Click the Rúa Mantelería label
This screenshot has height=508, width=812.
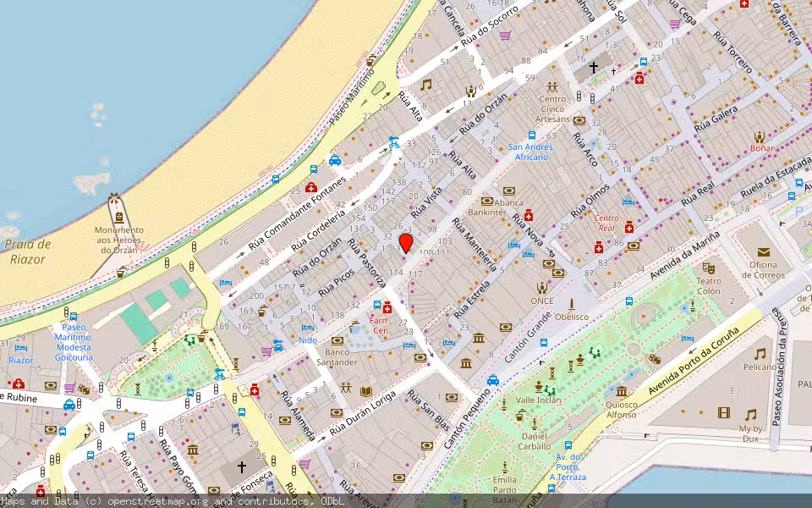pos(475,244)
